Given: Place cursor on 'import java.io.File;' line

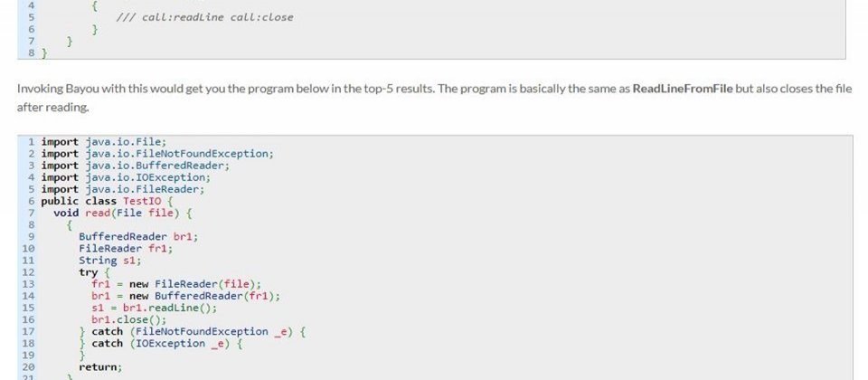Looking at the screenshot, I should point(103,142).
